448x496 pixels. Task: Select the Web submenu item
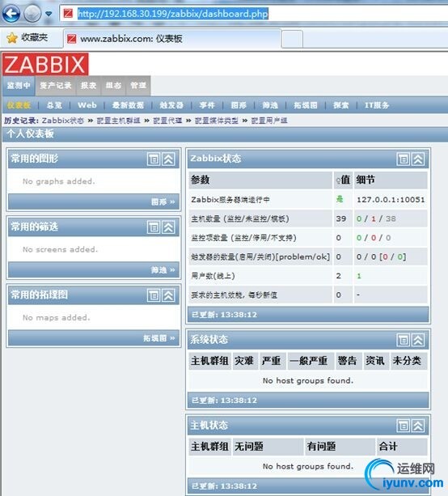click(87, 105)
